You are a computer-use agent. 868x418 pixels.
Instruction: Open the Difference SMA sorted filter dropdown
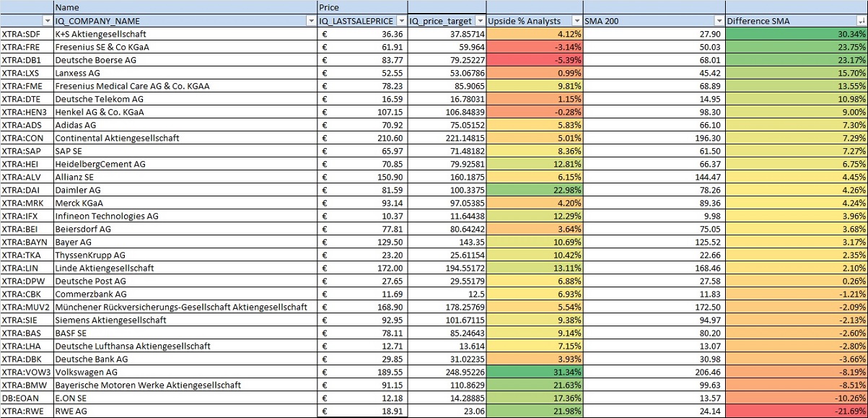pyautogui.click(x=862, y=21)
